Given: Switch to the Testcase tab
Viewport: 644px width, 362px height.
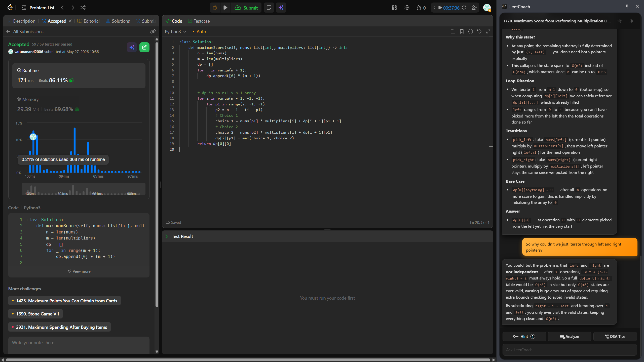Looking at the screenshot, I should 199,21.
